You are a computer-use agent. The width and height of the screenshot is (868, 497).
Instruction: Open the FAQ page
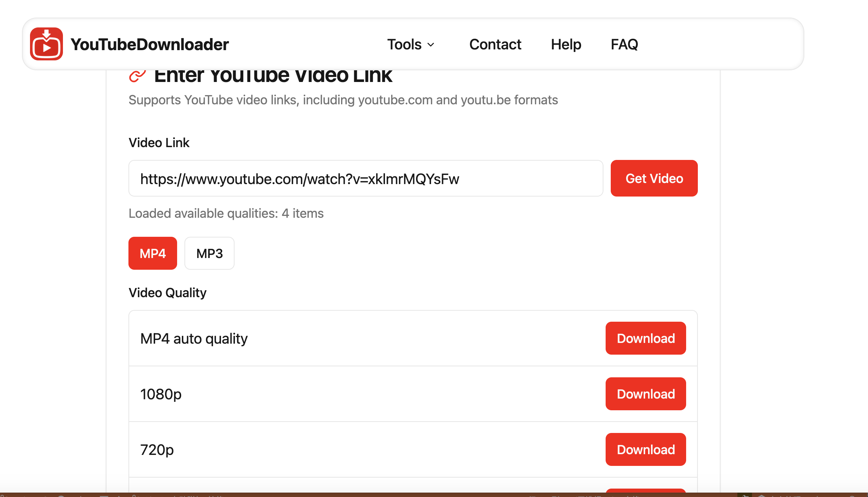[x=624, y=44]
